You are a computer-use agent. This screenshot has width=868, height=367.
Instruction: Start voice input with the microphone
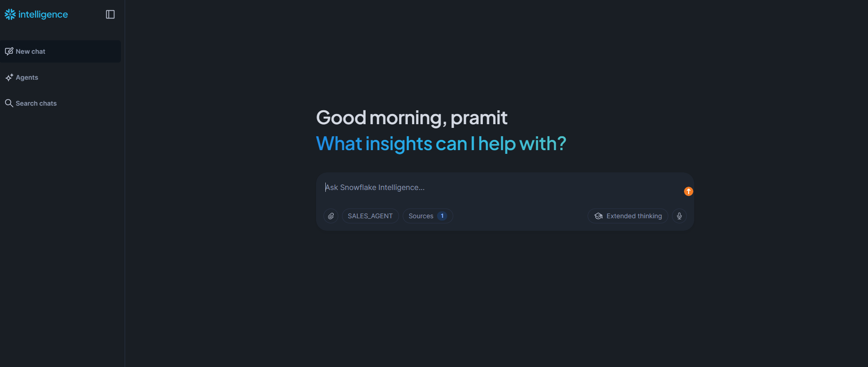(679, 216)
